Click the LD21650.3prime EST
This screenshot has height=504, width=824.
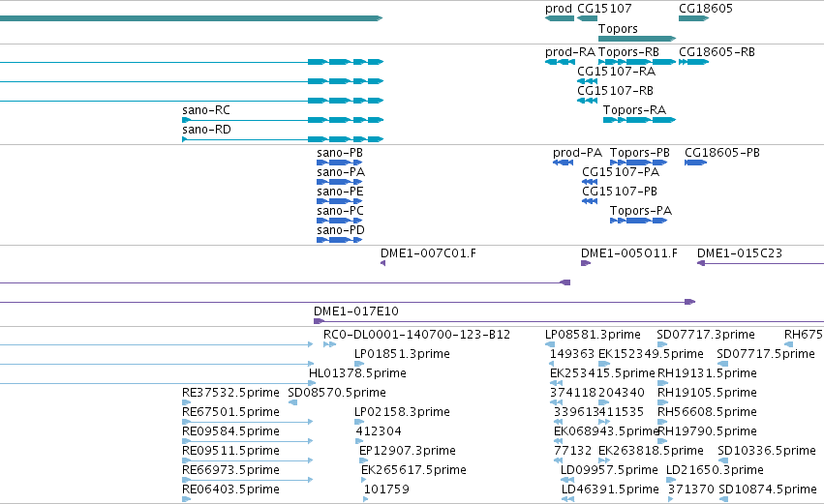pyautogui.click(x=671, y=480)
